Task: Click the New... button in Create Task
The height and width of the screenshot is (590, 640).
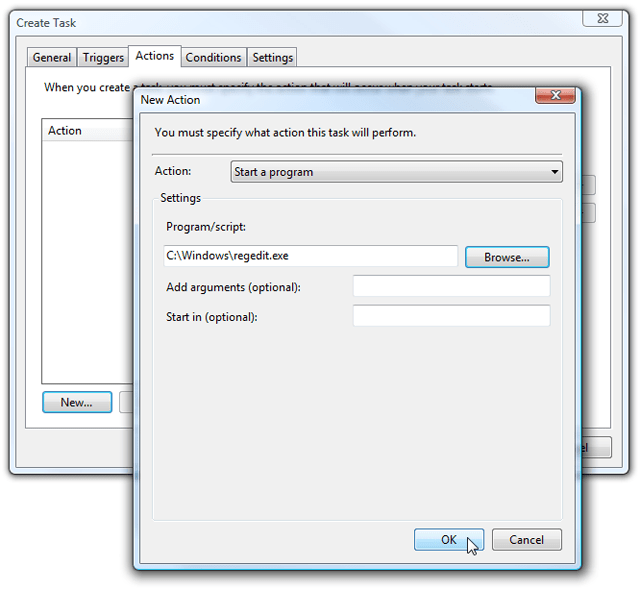Action: tap(77, 402)
